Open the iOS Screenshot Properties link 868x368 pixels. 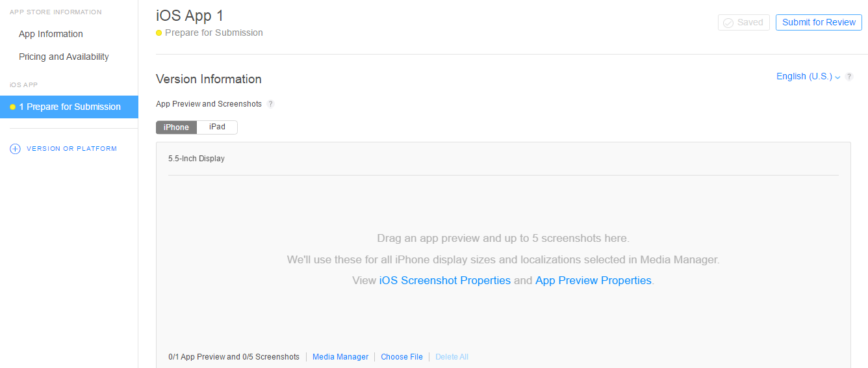444,280
